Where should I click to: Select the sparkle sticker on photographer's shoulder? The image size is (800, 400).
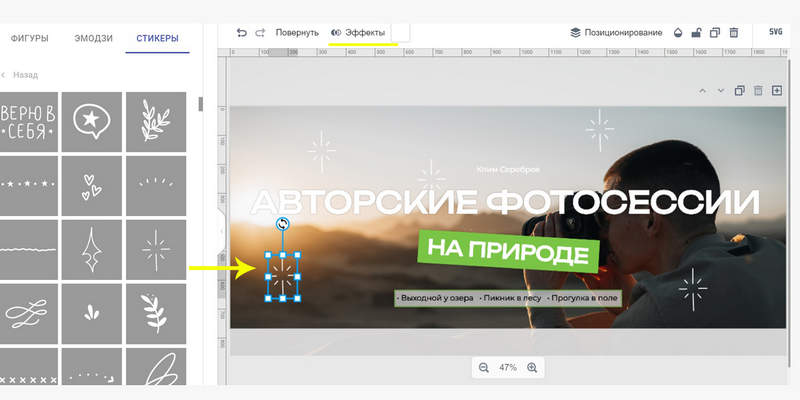(x=693, y=289)
